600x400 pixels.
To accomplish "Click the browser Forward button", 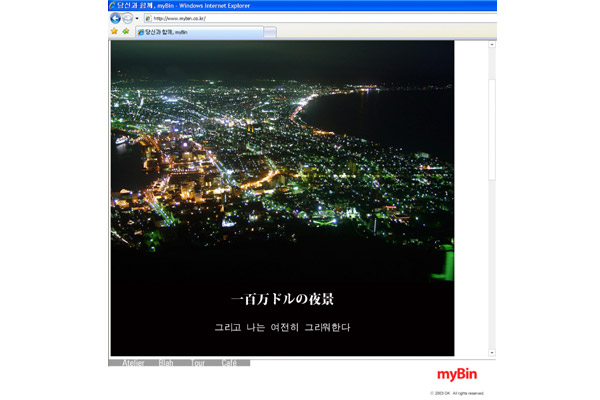I will point(127,18).
